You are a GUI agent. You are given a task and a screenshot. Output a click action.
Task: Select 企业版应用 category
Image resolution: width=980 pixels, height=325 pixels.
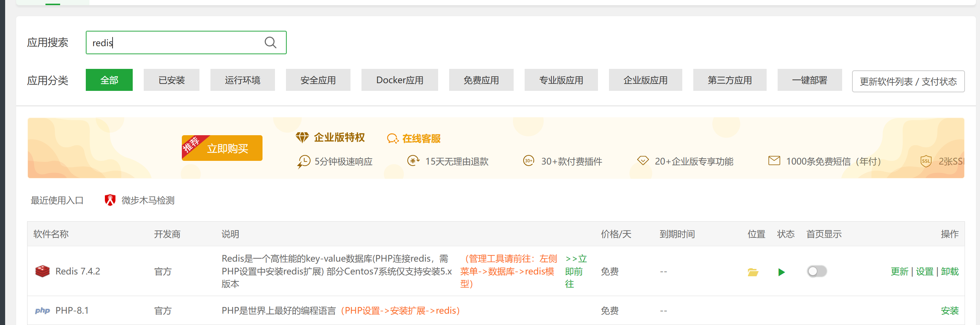pos(645,80)
